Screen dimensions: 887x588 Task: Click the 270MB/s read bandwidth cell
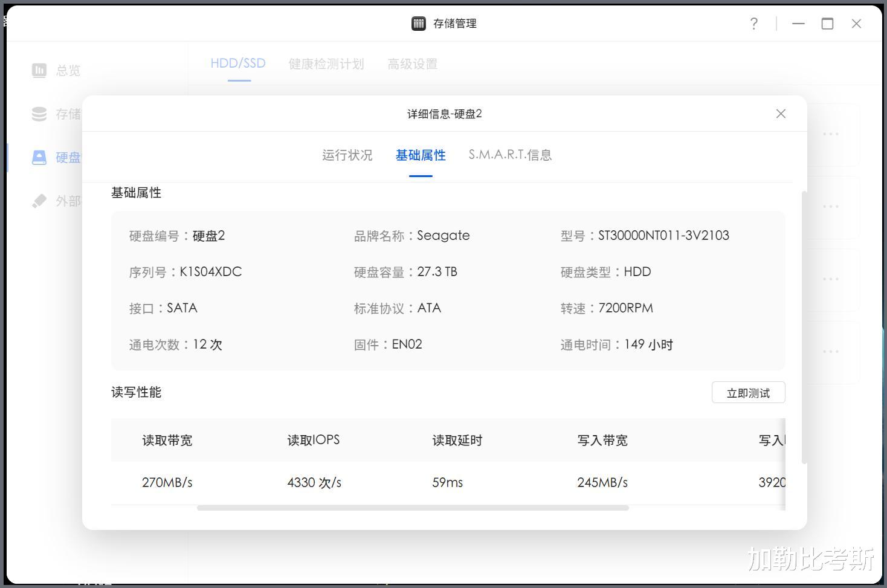click(x=167, y=483)
